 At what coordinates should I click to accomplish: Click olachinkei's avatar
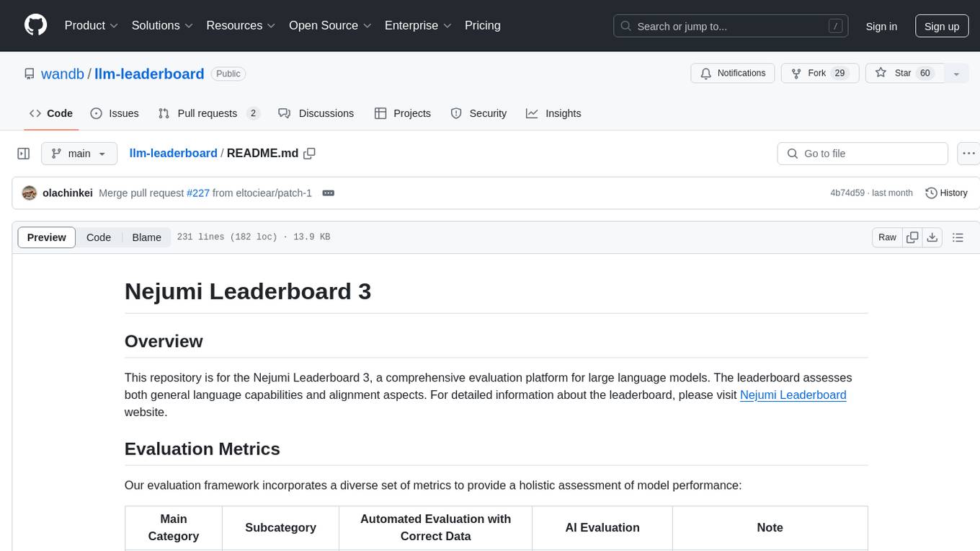[30, 193]
